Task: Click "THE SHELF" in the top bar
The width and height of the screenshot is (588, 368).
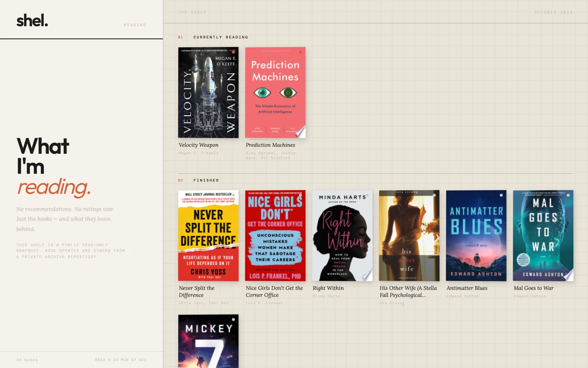Action: point(192,12)
